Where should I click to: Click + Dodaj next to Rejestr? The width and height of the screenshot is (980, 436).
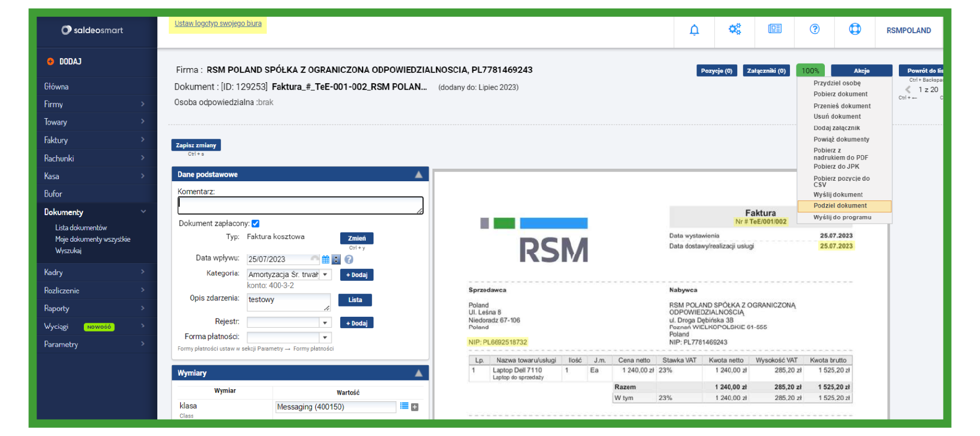(357, 323)
